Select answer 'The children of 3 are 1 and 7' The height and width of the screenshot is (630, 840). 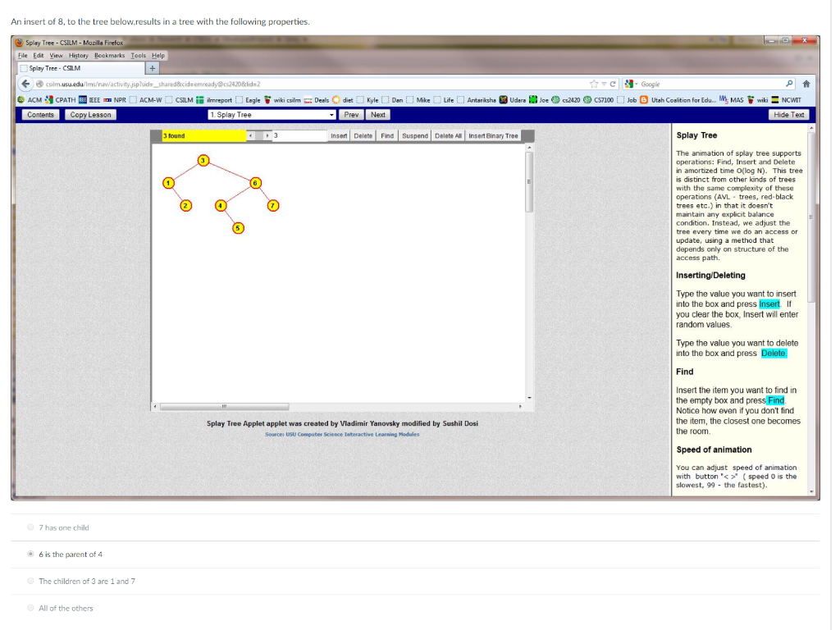click(x=30, y=581)
